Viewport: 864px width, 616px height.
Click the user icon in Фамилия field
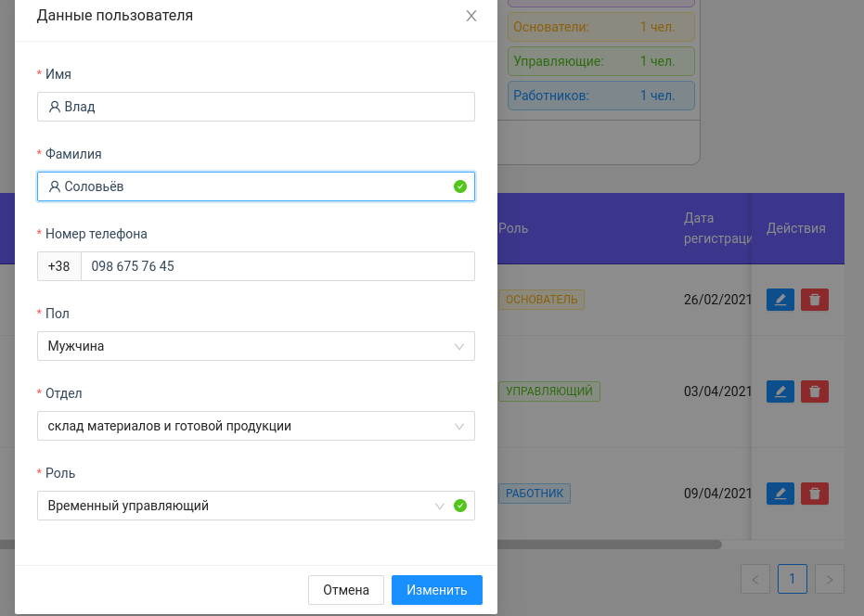click(x=54, y=186)
